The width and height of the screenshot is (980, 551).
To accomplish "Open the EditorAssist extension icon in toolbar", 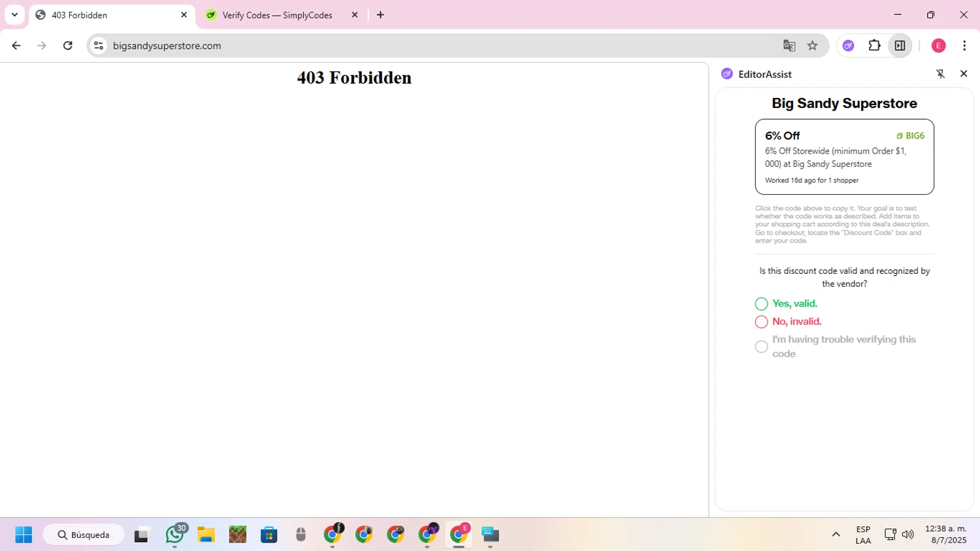I will click(849, 46).
